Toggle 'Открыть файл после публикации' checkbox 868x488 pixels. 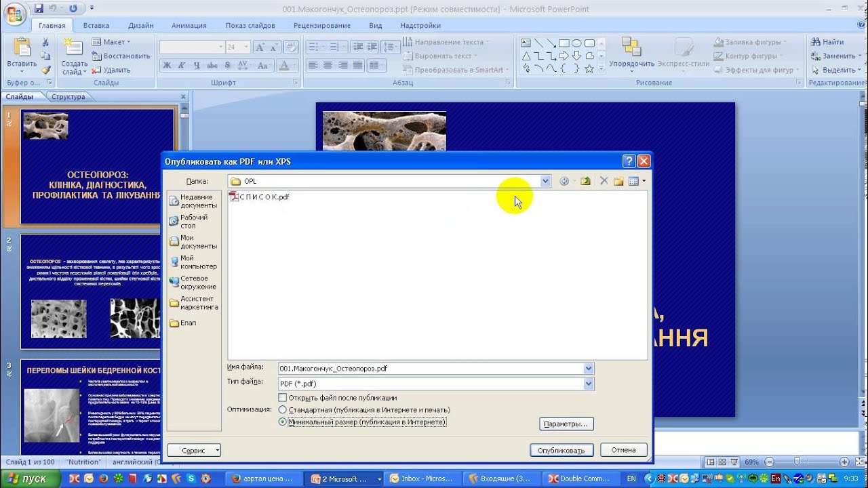[x=283, y=398]
